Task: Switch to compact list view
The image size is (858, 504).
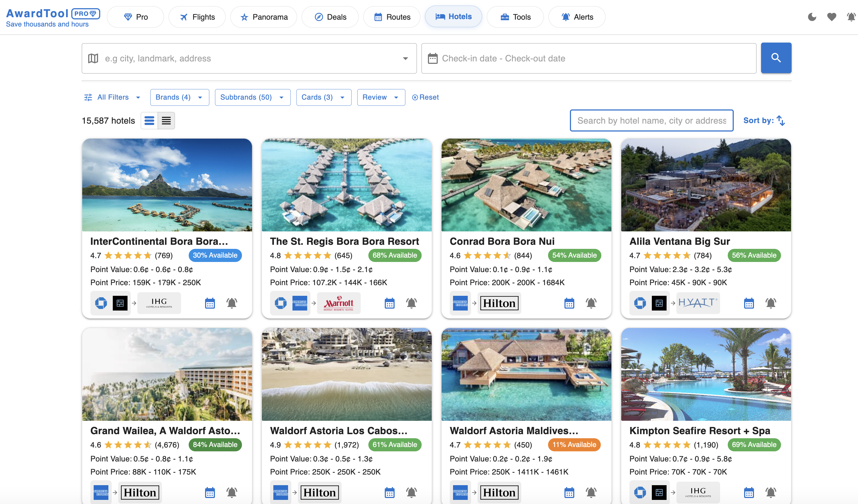Action: pos(166,120)
